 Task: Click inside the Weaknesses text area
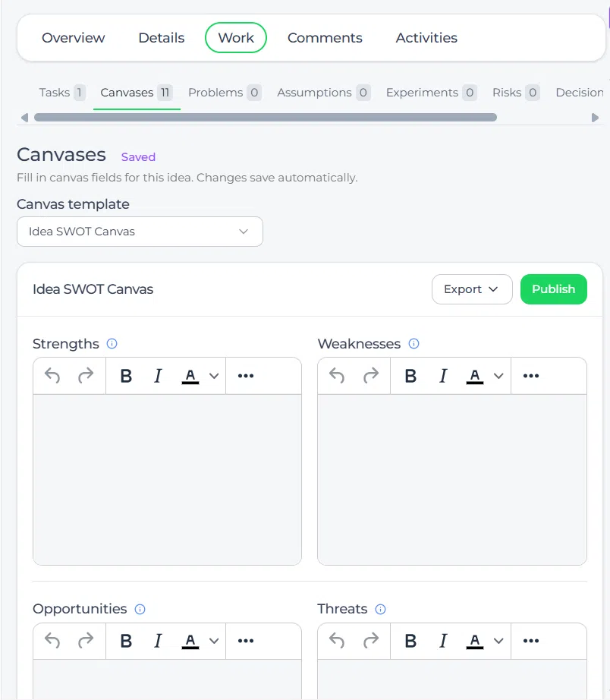452,480
